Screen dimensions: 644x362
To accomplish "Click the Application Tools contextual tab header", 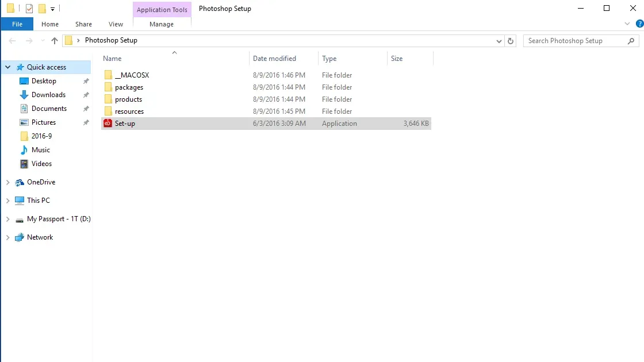I will (x=162, y=9).
